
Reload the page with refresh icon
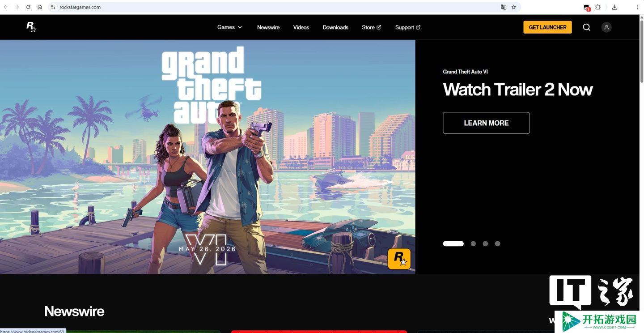(28, 7)
